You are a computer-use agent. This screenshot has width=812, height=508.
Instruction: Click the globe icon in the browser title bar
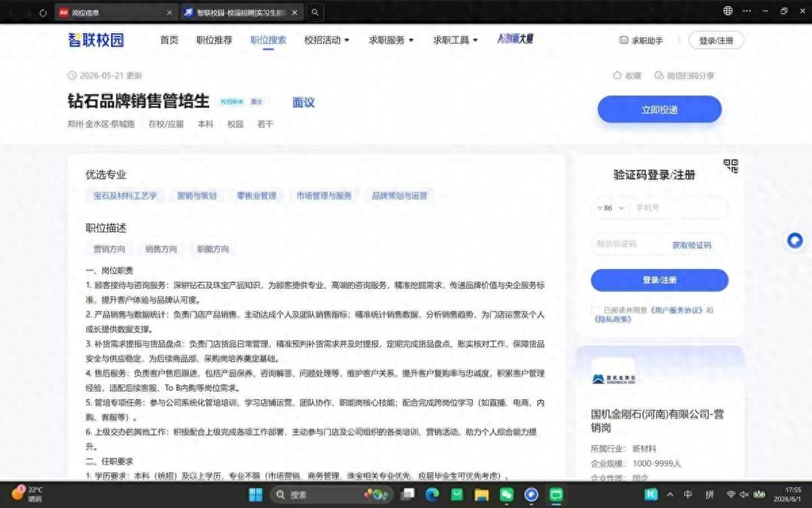[x=728, y=11]
